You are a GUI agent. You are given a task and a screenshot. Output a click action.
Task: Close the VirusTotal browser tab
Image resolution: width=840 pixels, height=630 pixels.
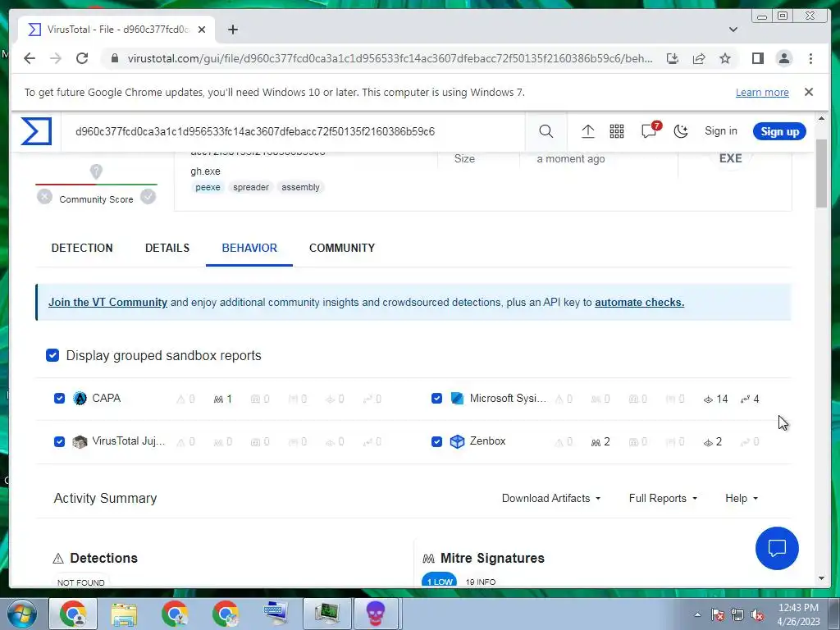[202, 30]
